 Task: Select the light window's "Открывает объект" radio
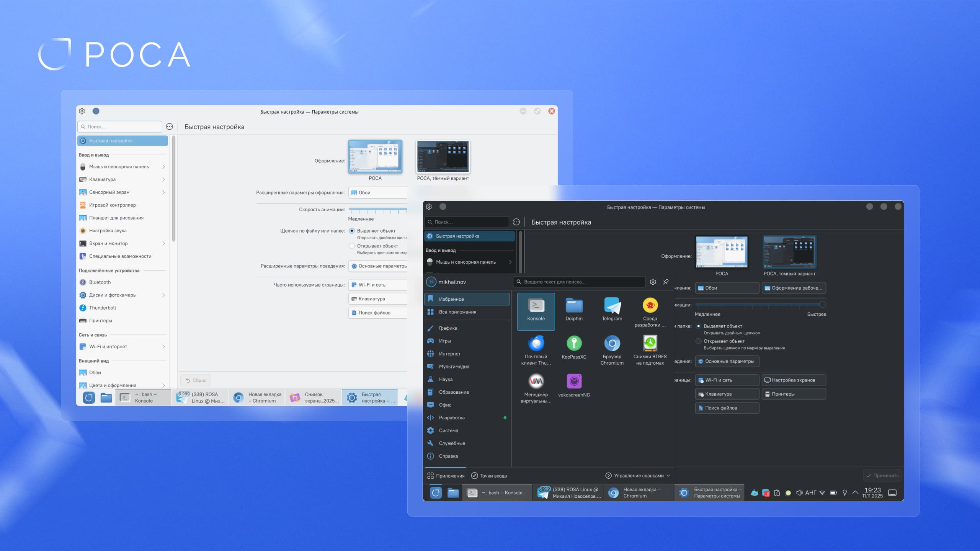coord(352,246)
